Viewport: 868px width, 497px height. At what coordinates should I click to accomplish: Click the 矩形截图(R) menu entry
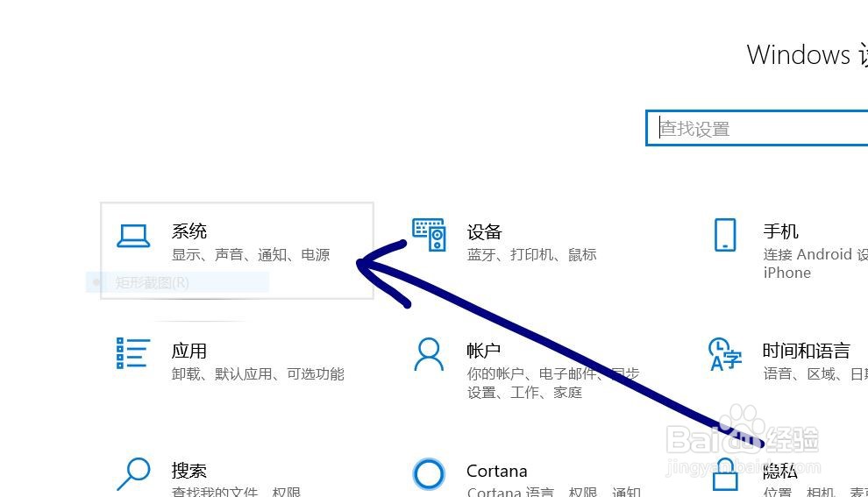click(177, 283)
